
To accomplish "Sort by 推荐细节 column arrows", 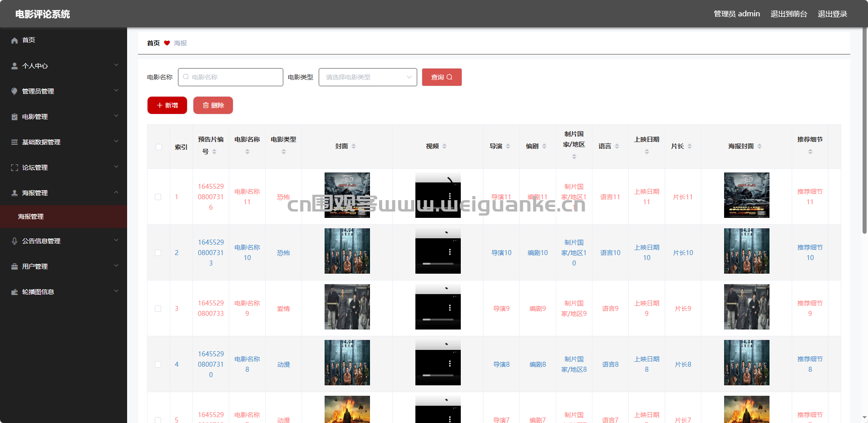I will pyautogui.click(x=810, y=152).
